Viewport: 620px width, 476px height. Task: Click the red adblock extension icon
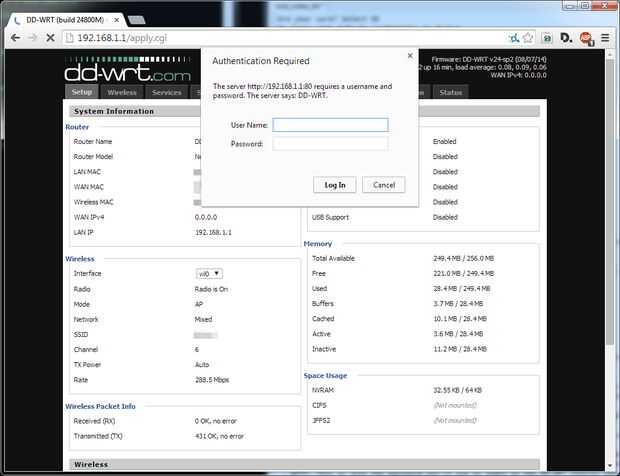586,38
